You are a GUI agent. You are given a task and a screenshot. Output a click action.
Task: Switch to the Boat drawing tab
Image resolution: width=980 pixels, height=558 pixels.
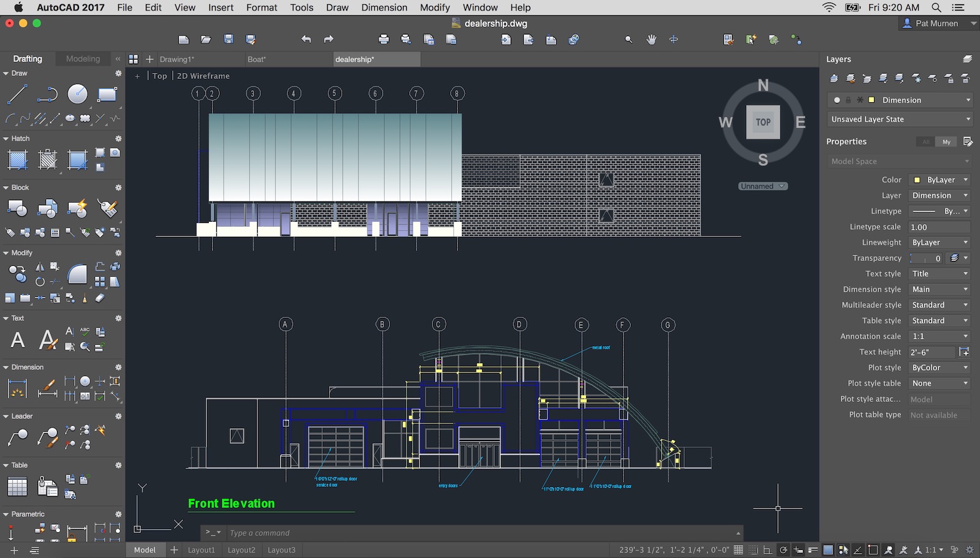(x=257, y=59)
